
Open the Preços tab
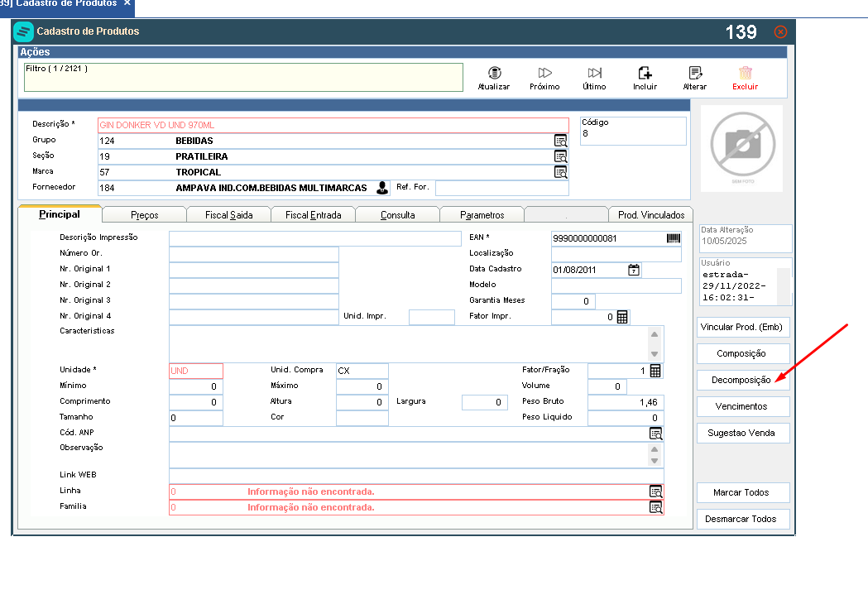[145, 215]
